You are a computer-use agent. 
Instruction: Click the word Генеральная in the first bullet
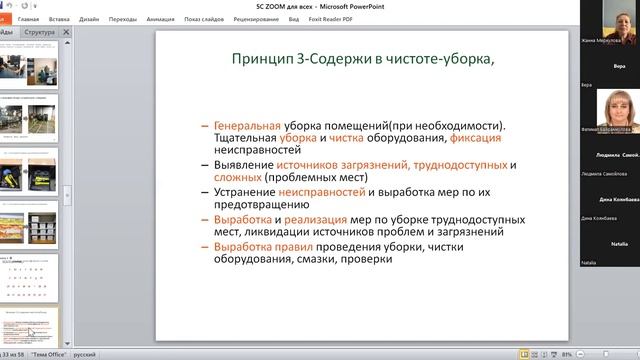pyautogui.click(x=247, y=126)
